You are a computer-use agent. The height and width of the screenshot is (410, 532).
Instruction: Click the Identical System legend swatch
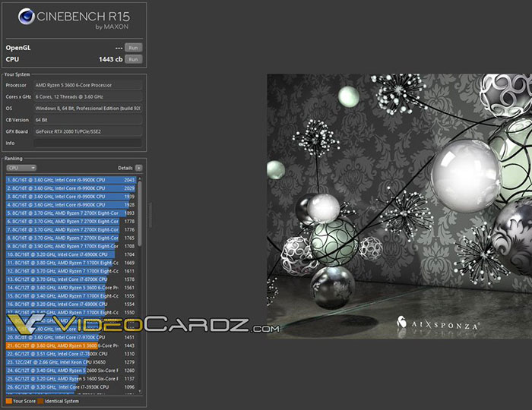click(x=40, y=401)
